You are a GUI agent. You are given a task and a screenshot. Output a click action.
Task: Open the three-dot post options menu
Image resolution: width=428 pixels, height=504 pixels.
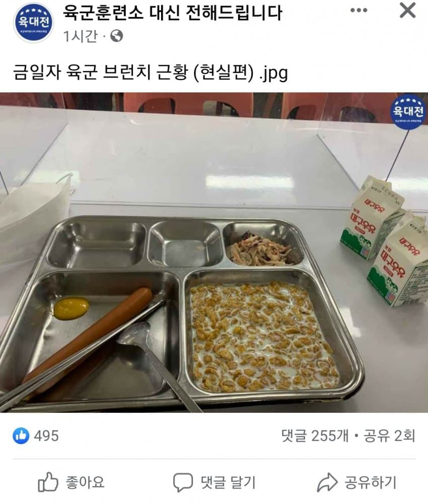tap(359, 10)
